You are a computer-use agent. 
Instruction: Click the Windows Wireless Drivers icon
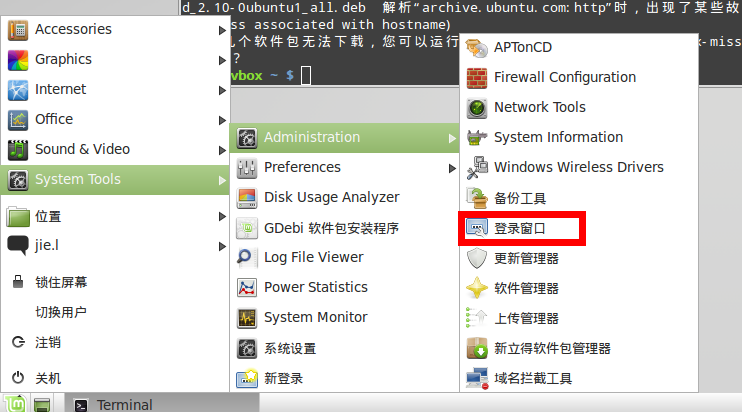click(x=477, y=167)
